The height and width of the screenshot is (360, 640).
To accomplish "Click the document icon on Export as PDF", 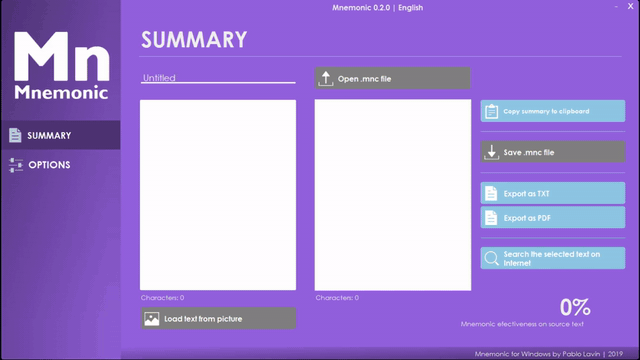I will coord(491,218).
